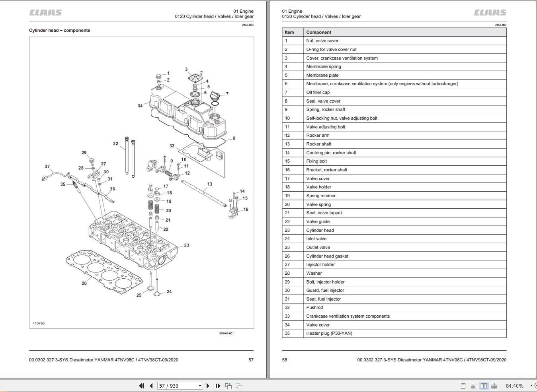Select the 'Bracket, rocker shaft' row
This screenshot has width=537, height=392.
(x=394, y=170)
